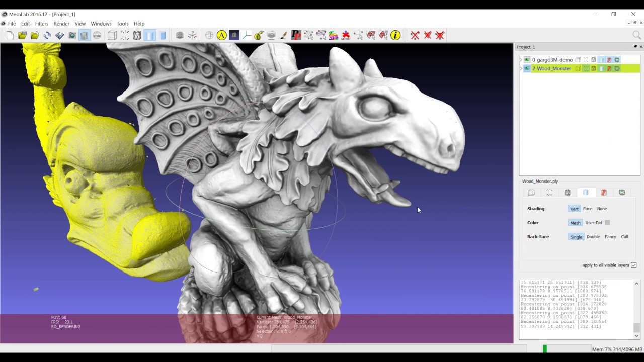Switch to wireframe tab under Wood_Monster.ply

(x=568, y=193)
